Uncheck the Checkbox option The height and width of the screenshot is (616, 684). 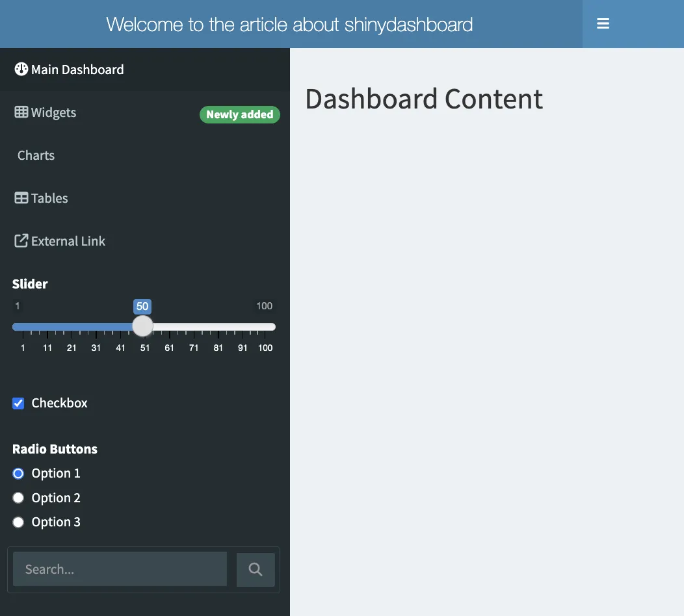[18, 404]
